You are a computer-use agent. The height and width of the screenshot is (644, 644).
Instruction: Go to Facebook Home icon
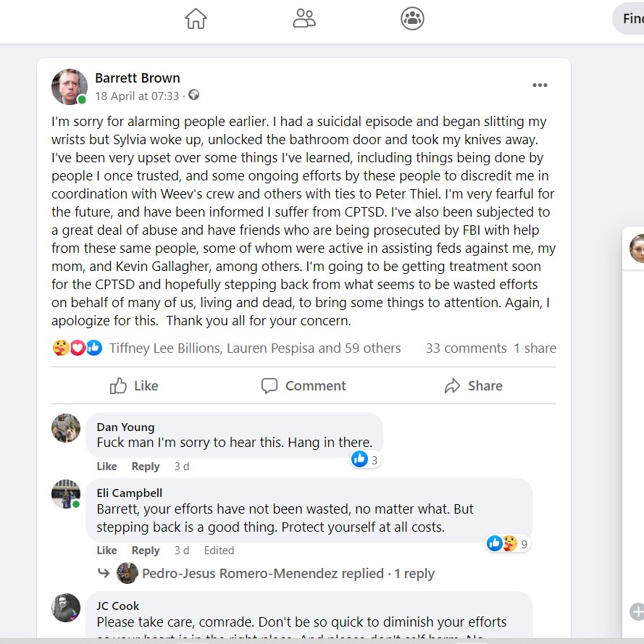pyautogui.click(x=196, y=19)
